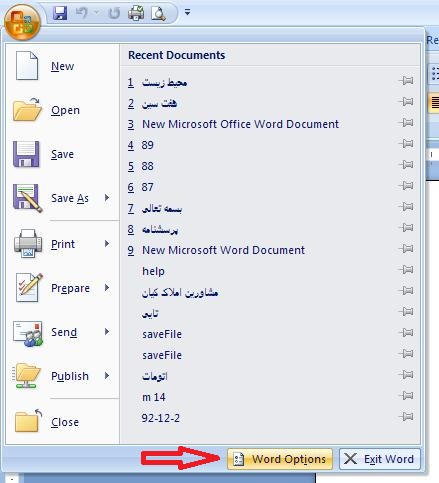Click the blank page New icon

click(27, 66)
